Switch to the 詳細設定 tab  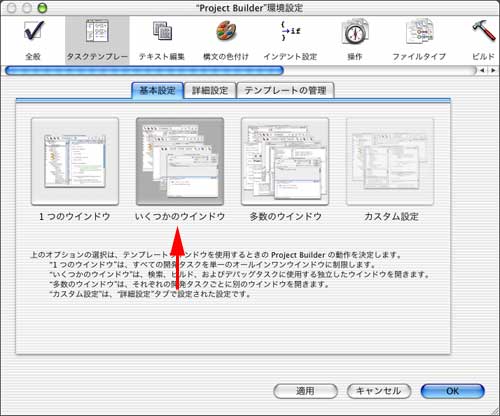(210, 90)
